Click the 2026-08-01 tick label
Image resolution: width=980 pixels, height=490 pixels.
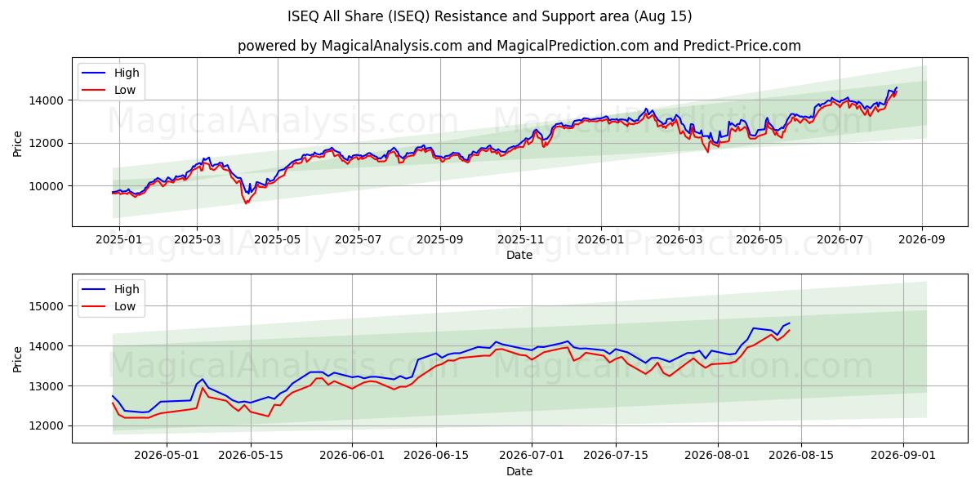point(718,456)
